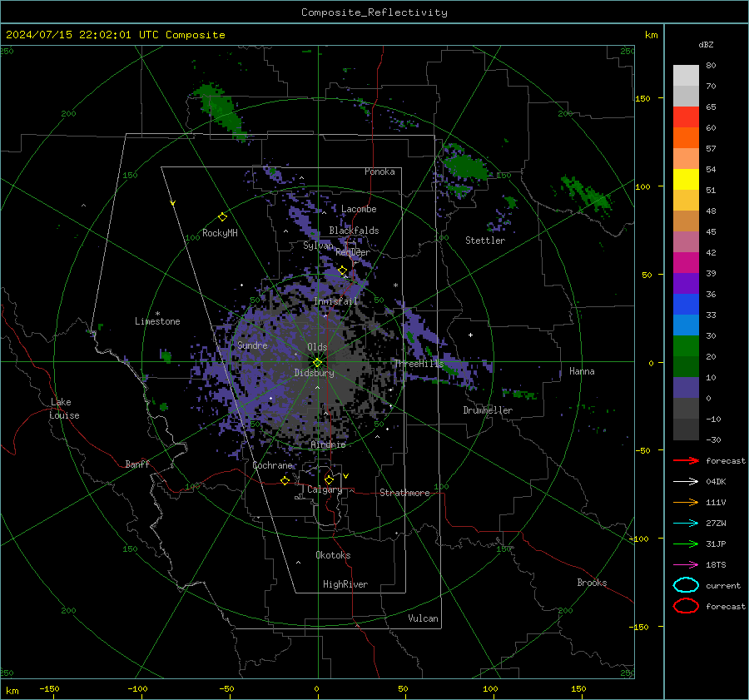
Task: Click the dBZ legend heading
Action: pos(706,44)
